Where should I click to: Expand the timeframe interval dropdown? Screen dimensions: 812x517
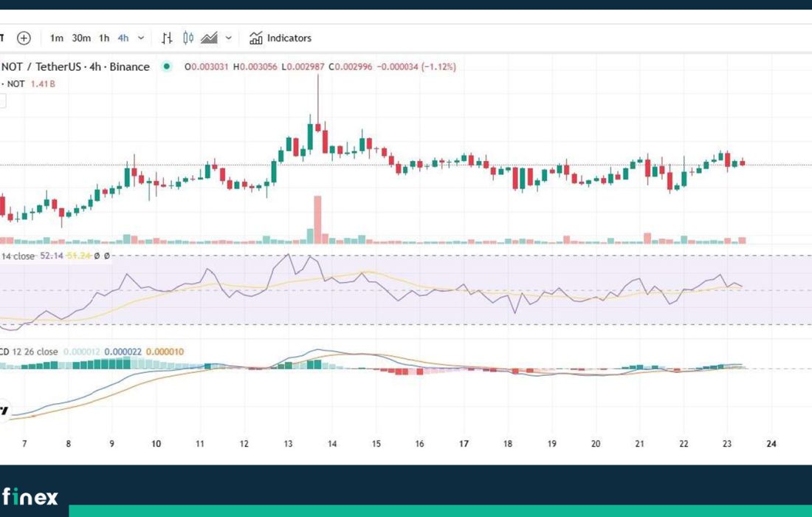141,38
